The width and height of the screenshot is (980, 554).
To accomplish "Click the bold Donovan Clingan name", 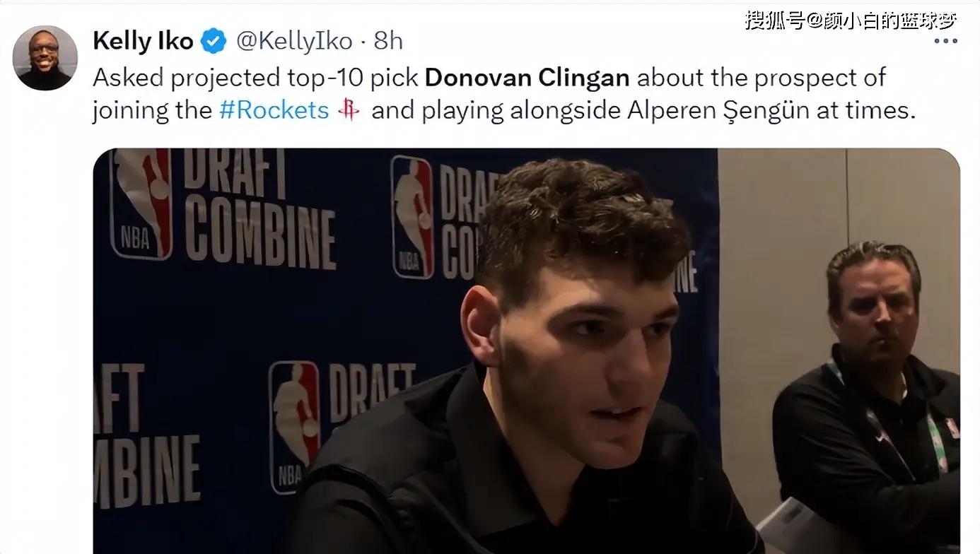I will click(527, 77).
